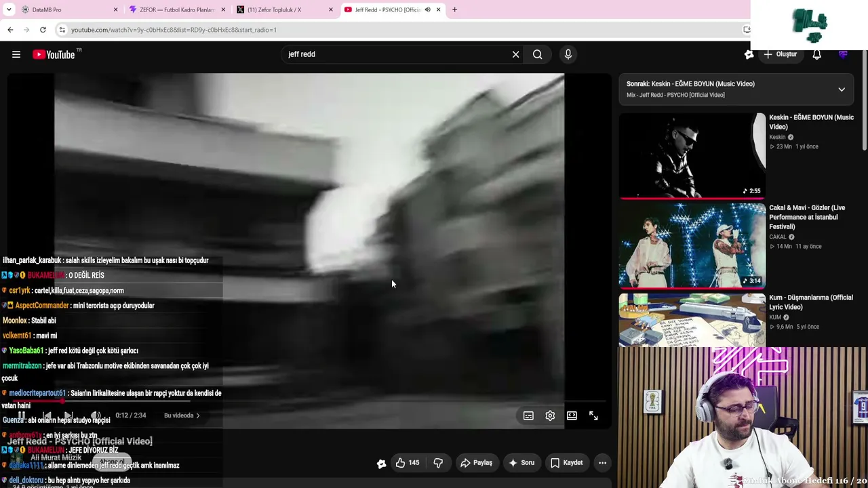Mute the video player volume
The width and height of the screenshot is (868, 488).
[x=96, y=415]
